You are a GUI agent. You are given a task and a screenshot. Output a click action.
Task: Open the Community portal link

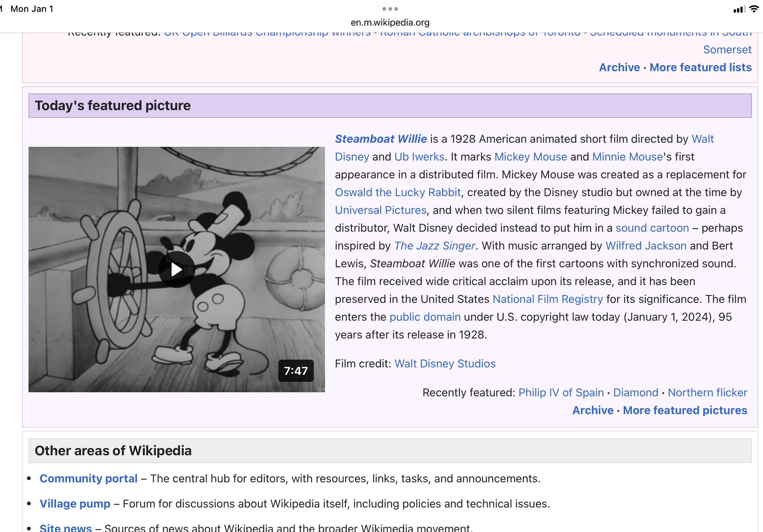click(x=89, y=479)
